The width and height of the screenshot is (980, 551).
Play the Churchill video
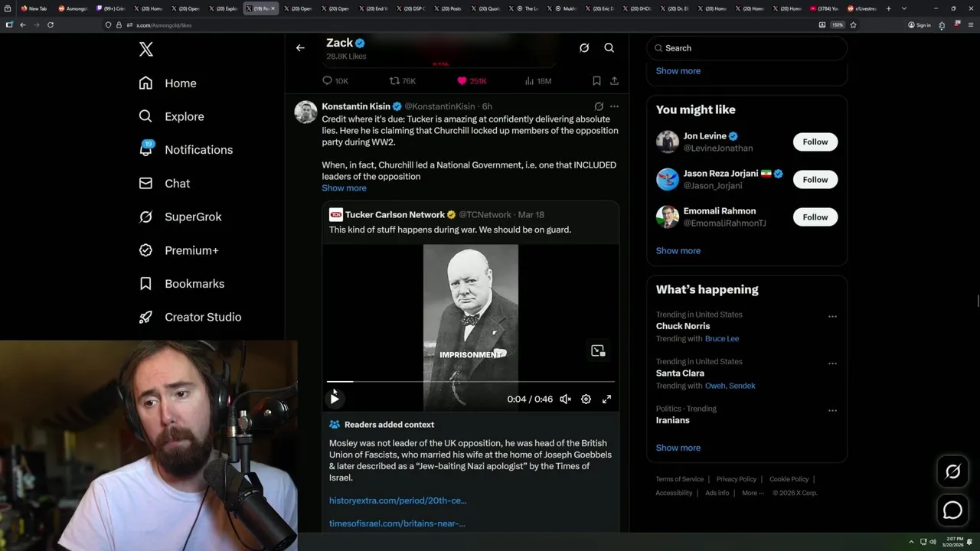335,399
